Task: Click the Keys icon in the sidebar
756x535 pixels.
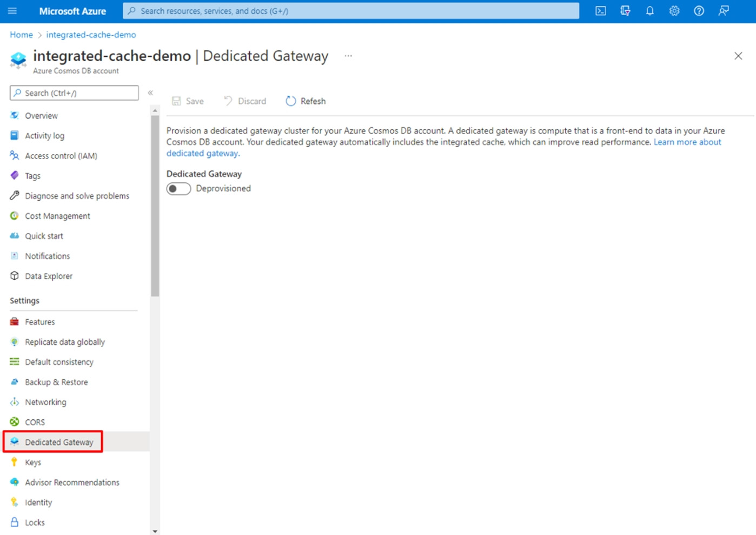Action: [x=15, y=461]
